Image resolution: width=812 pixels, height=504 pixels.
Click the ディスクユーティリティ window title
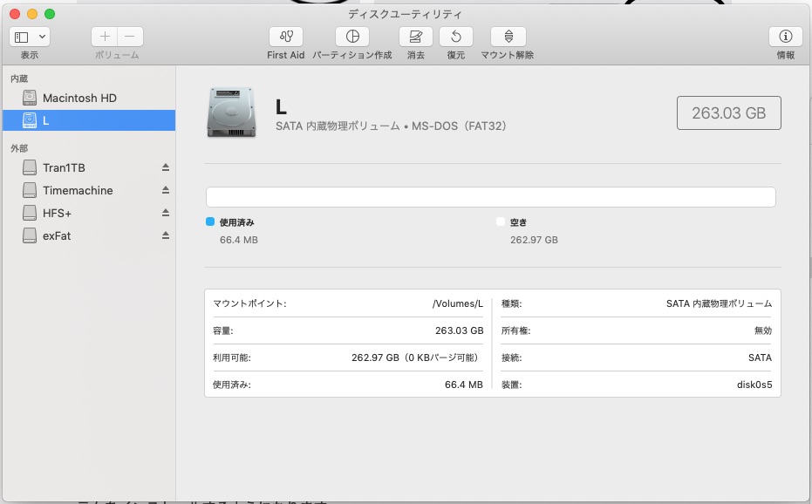(x=405, y=14)
